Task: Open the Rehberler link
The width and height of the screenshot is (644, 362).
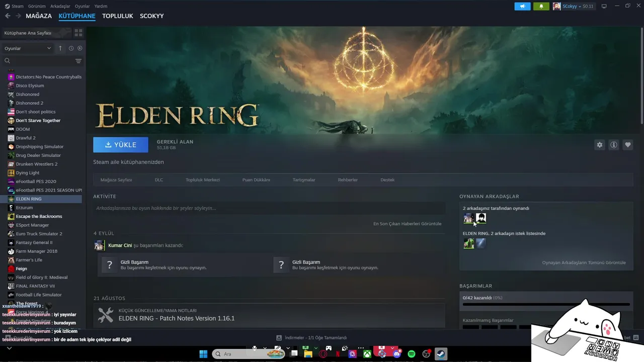Action: coord(348,179)
